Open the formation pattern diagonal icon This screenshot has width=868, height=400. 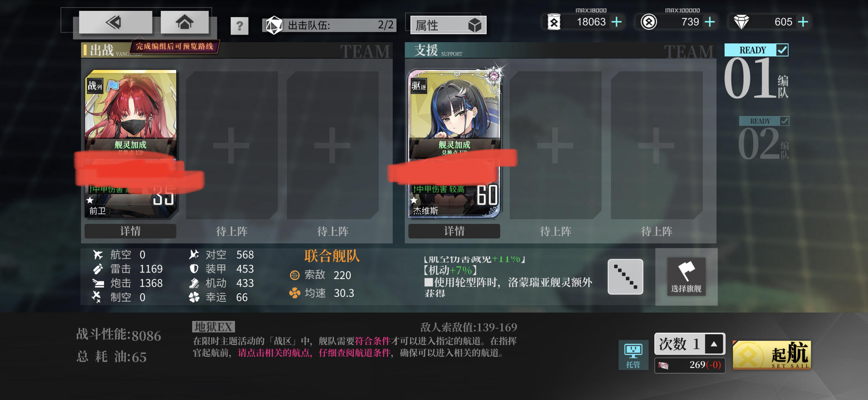pyautogui.click(x=625, y=276)
